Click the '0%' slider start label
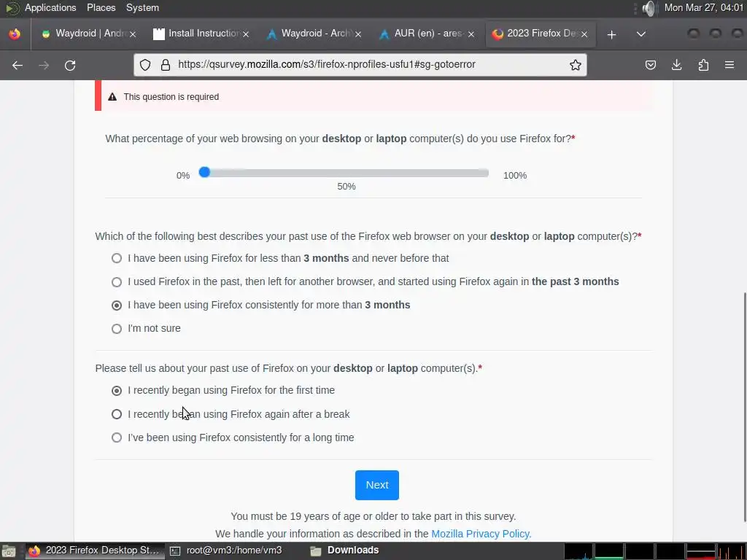The height and width of the screenshot is (560, 747). 183,176
